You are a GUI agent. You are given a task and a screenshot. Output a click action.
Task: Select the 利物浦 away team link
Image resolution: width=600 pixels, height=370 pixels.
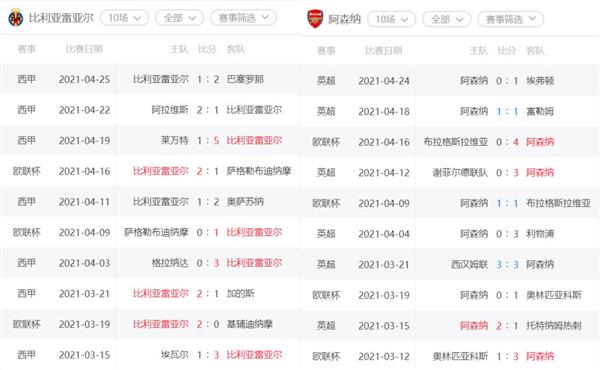tap(540, 234)
